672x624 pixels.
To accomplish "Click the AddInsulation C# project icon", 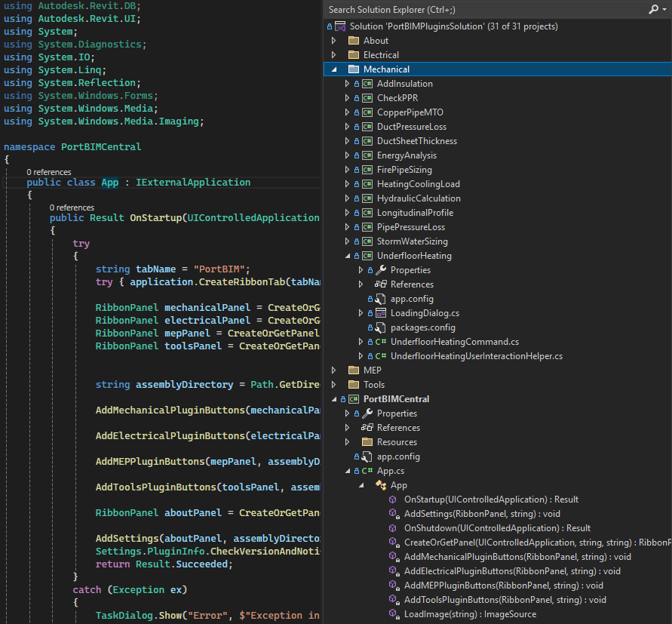I will (367, 84).
